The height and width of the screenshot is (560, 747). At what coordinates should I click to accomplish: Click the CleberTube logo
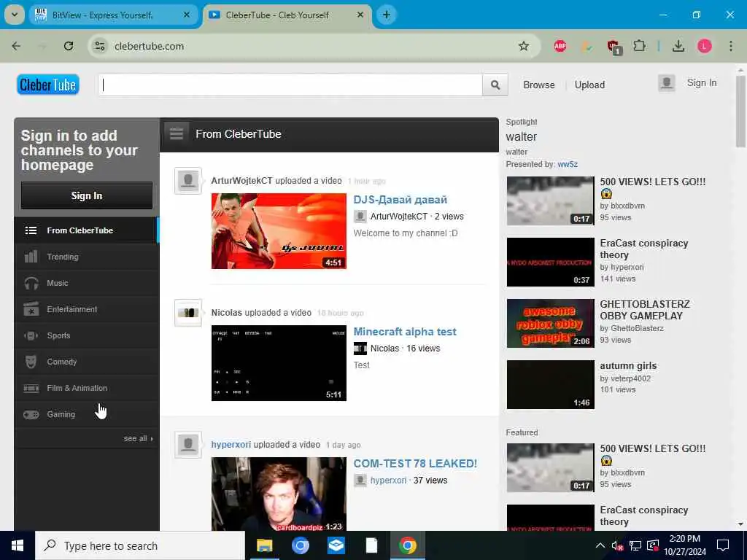(x=48, y=85)
